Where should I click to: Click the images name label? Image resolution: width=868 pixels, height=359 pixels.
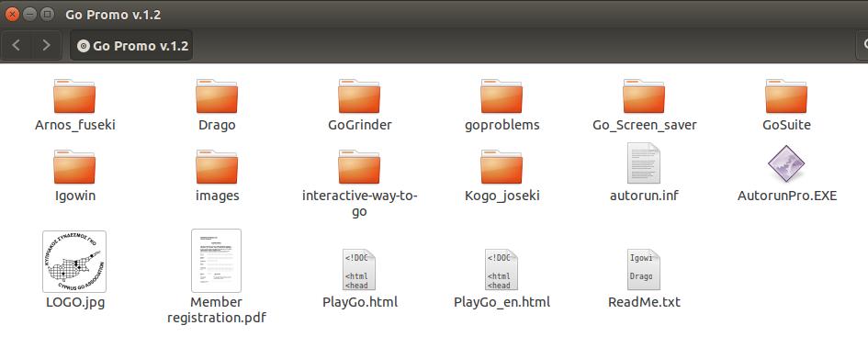point(217,196)
